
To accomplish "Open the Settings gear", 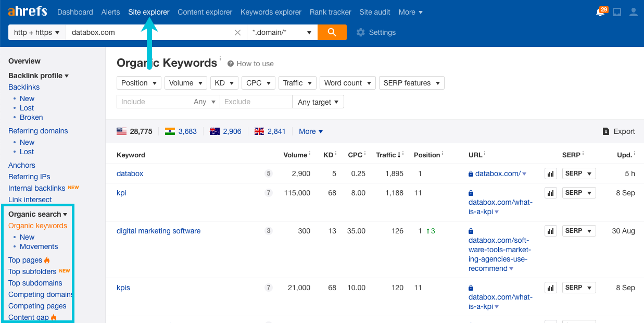I will (360, 32).
